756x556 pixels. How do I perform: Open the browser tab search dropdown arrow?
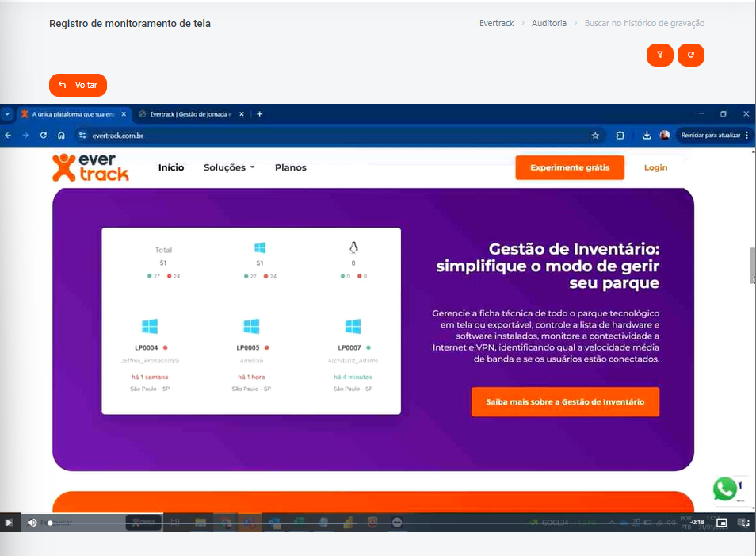(7, 114)
